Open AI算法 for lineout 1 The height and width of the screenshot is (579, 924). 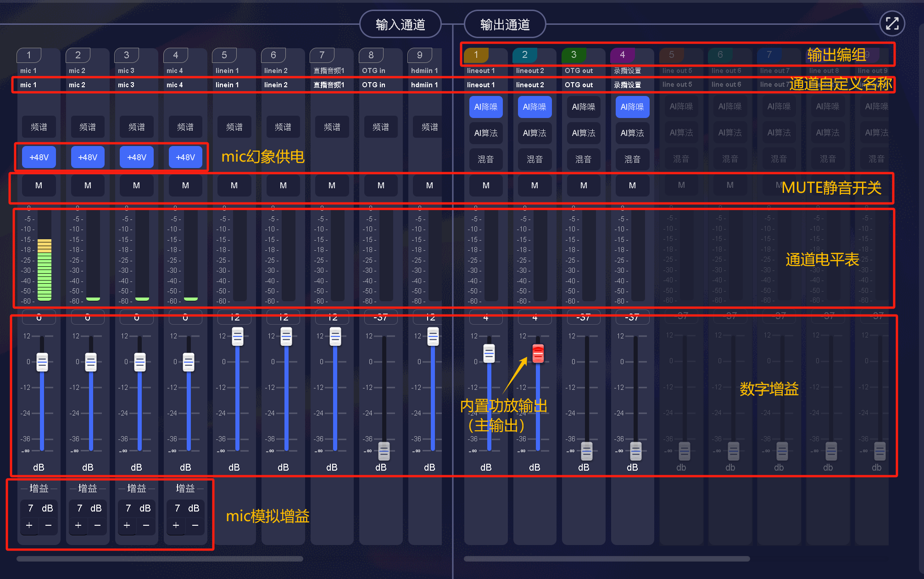coord(486,133)
